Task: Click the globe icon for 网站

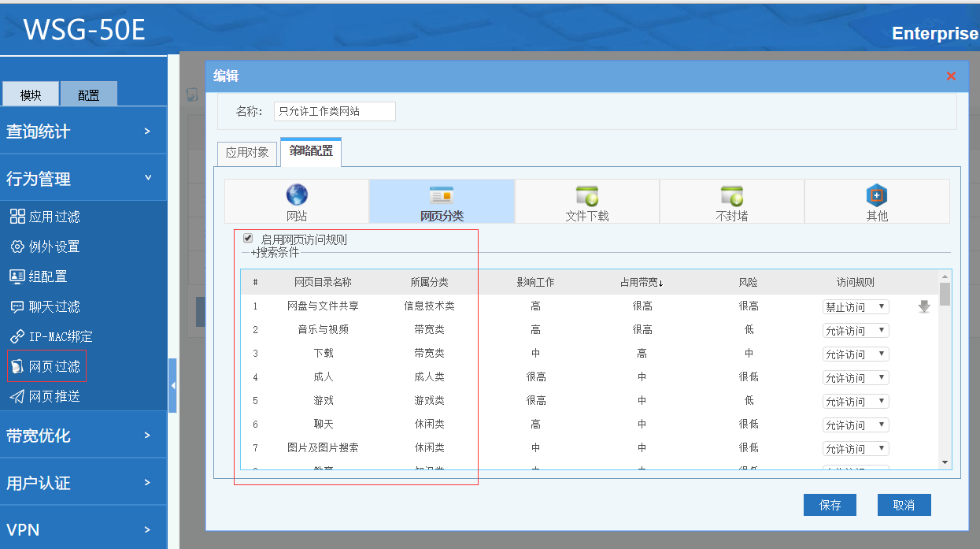Action: 297,195
